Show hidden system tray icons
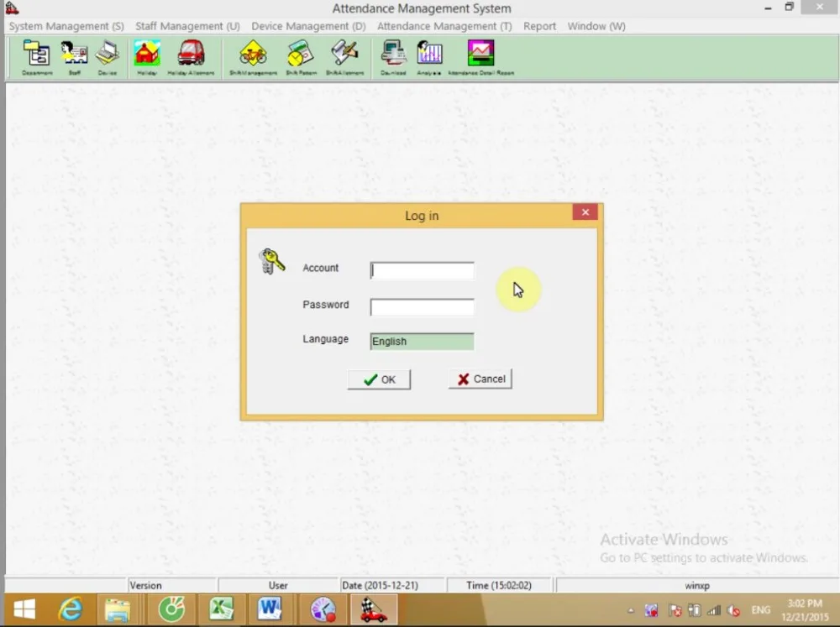Image resolution: width=840 pixels, height=627 pixels. [631, 610]
